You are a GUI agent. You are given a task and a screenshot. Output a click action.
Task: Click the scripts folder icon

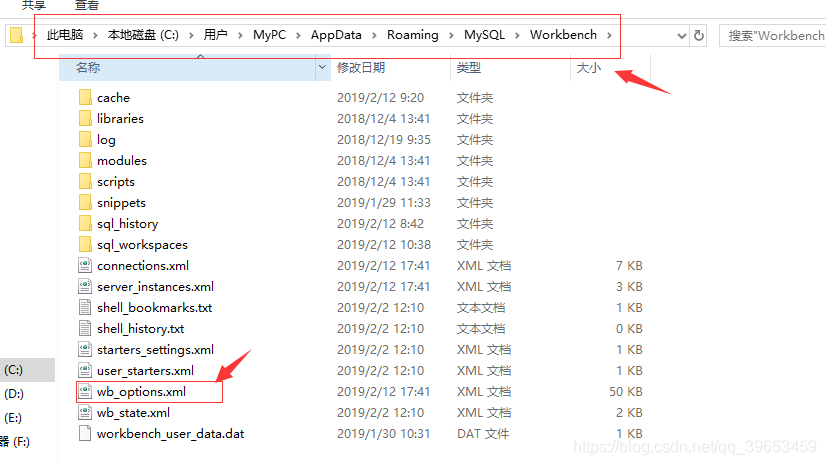tap(85, 182)
